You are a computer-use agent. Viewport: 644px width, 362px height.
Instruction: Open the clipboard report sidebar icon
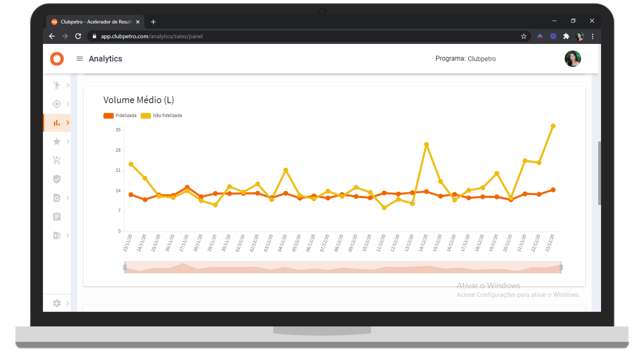click(x=57, y=217)
